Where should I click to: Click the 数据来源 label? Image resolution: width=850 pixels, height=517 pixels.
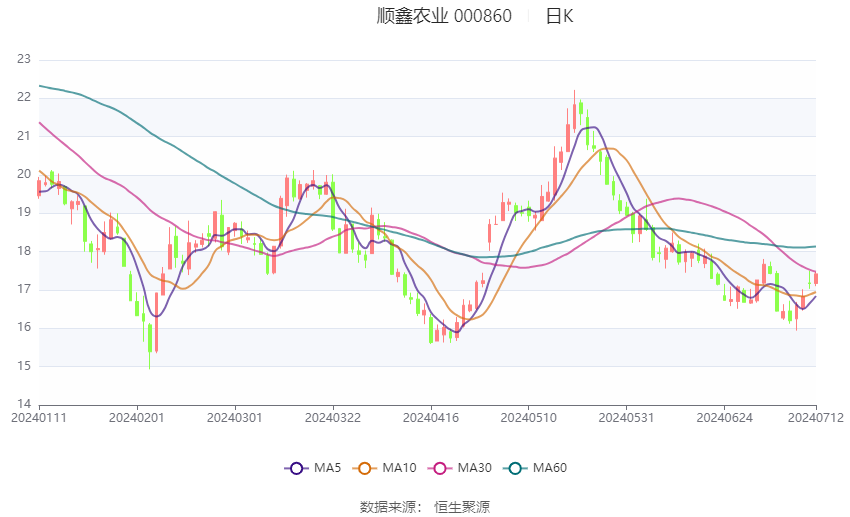coord(391,507)
